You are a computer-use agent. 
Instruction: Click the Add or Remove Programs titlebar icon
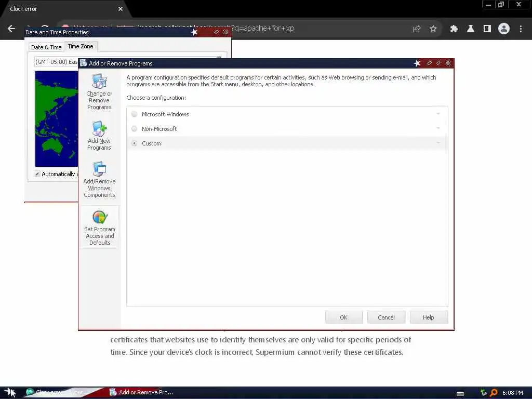coord(84,63)
